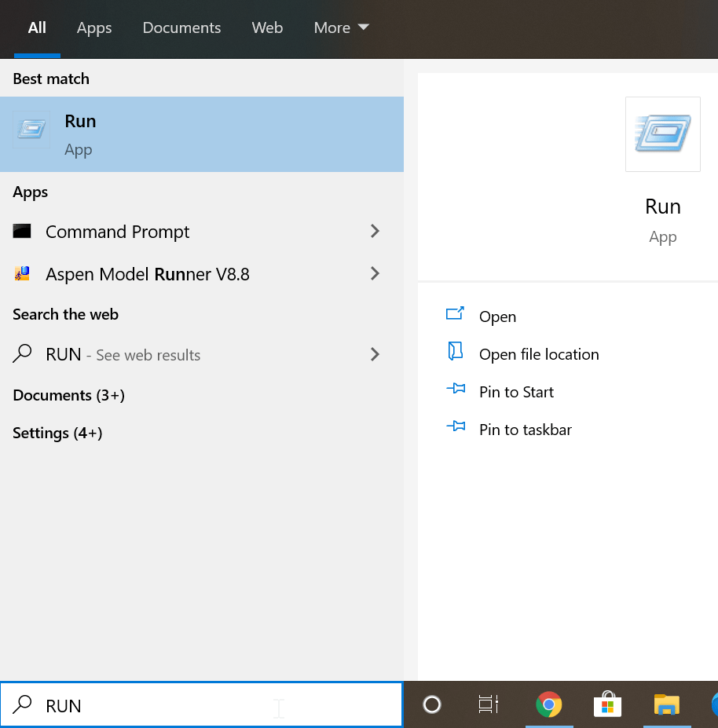
Task: Pin Run to Start
Action: click(516, 392)
